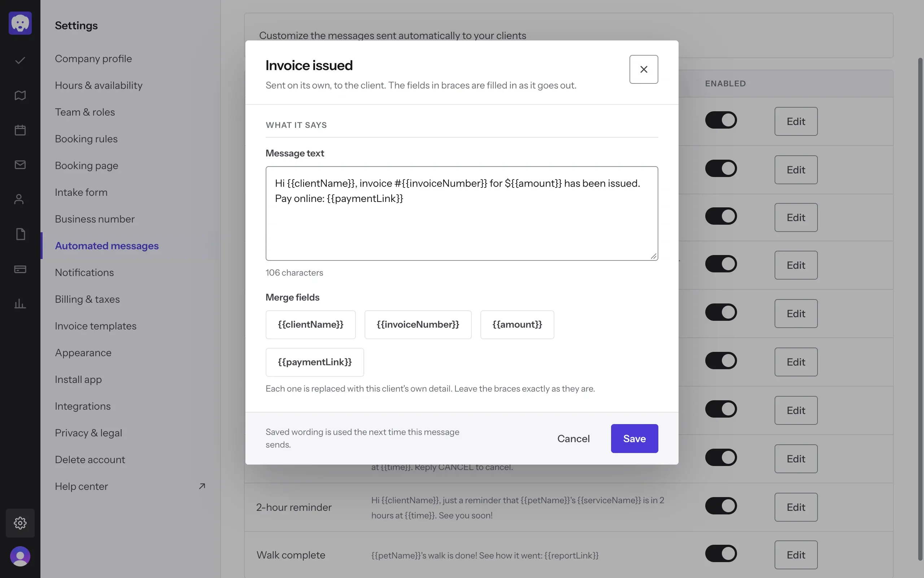Insert the {{amount}} merge field
Image resolution: width=924 pixels, height=578 pixels.
pos(517,324)
